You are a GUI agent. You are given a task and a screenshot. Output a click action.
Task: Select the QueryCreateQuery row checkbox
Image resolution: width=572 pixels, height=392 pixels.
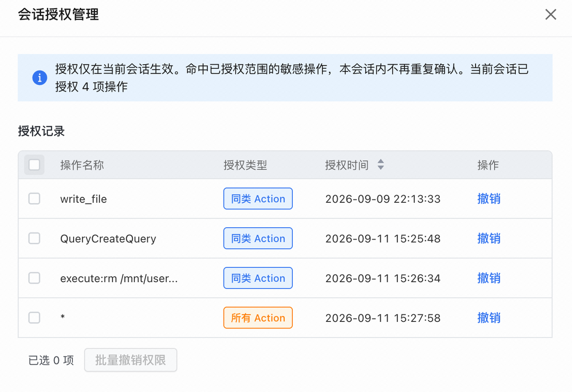click(x=34, y=238)
